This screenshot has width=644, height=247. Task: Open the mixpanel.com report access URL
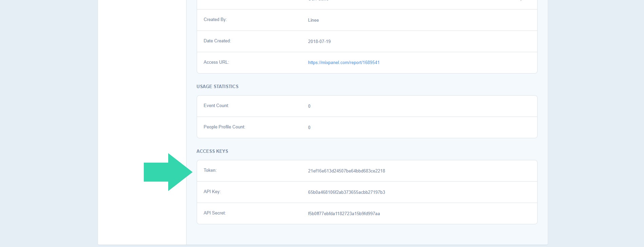pyautogui.click(x=344, y=63)
